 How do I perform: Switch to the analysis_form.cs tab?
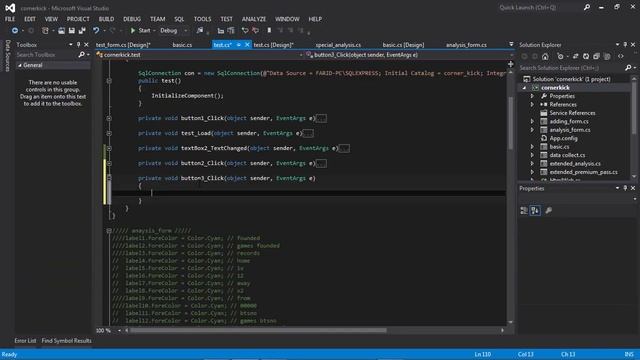pyautogui.click(x=466, y=45)
